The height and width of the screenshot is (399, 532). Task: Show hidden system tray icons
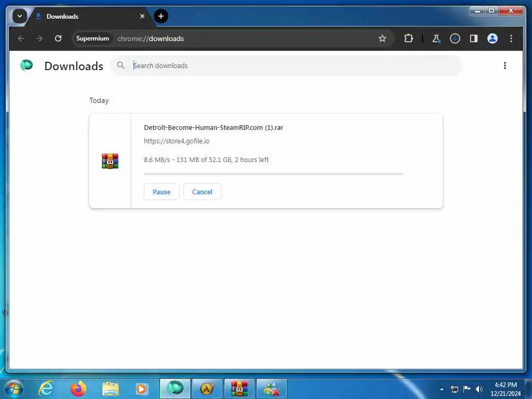(x=442, y=389)
